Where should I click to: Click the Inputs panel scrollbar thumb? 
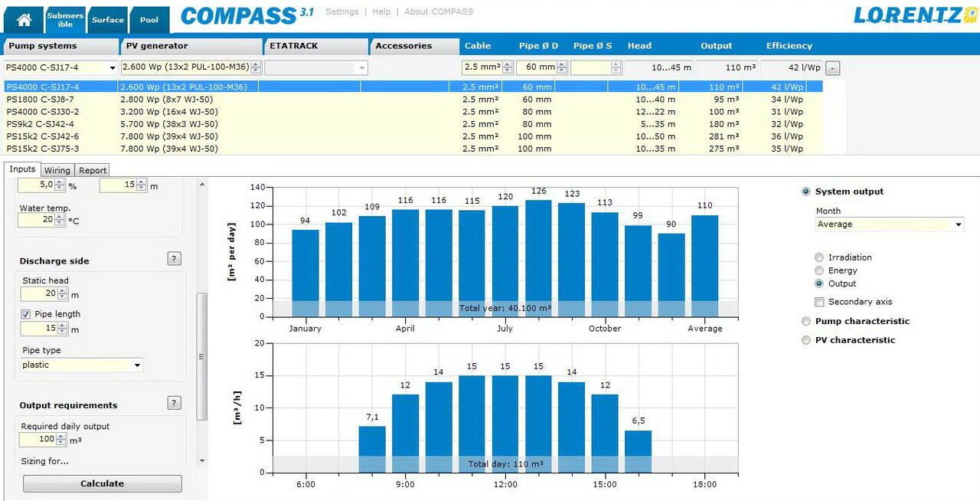[202, 356]
